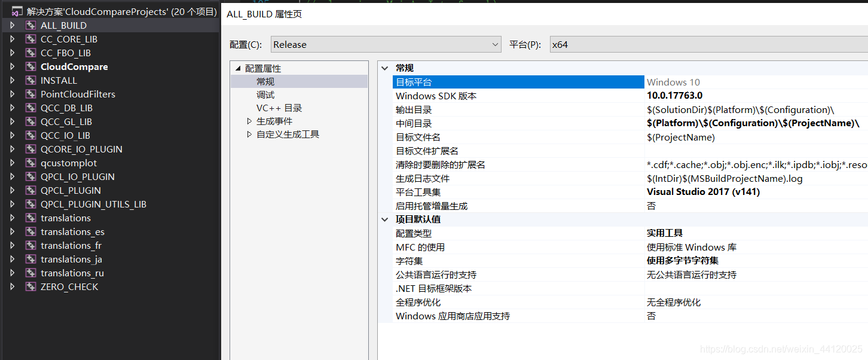Viewport: 868px width, 360px height.
Task: Click the ALL_BUILD project icon
Action: [30, 25]
